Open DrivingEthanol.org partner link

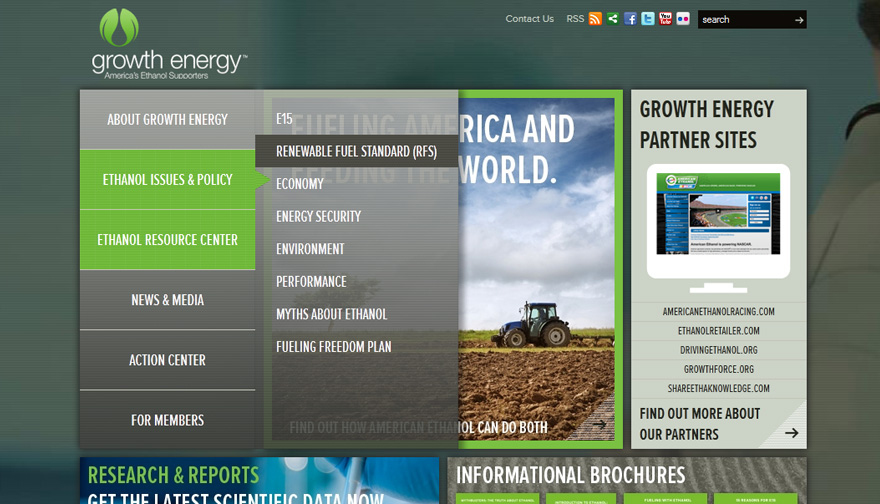718,350
